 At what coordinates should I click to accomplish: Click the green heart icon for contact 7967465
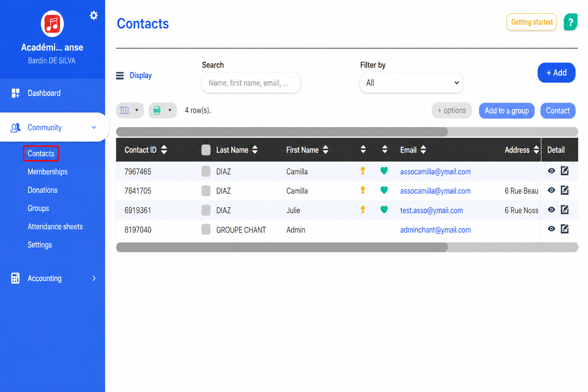[384, 171]
